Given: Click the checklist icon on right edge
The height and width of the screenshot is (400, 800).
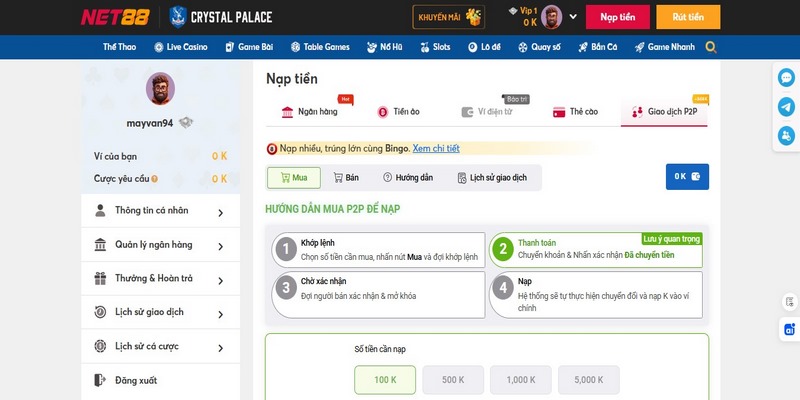Looking at the screenshot, I should [790, 302].
